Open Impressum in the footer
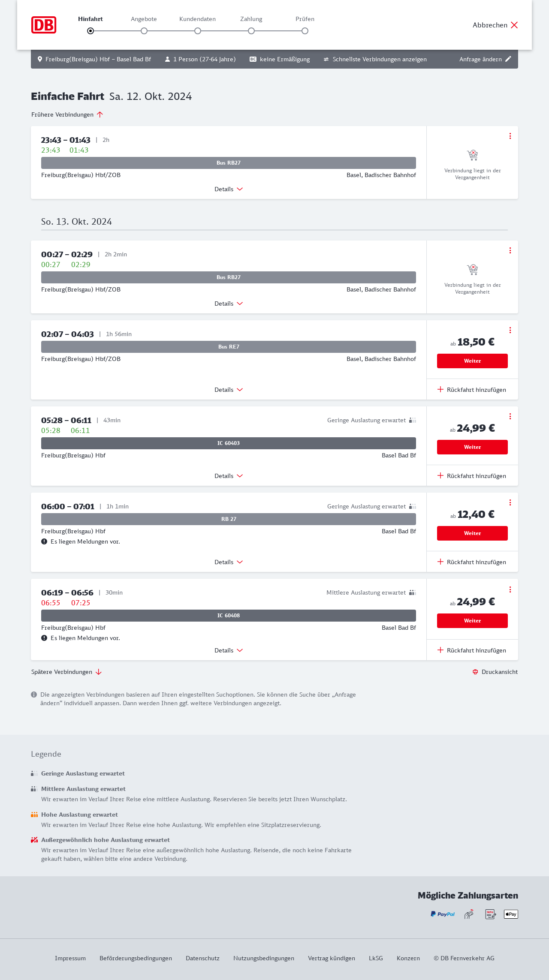Viewport: 549px width, 980px height. point(70,958)
